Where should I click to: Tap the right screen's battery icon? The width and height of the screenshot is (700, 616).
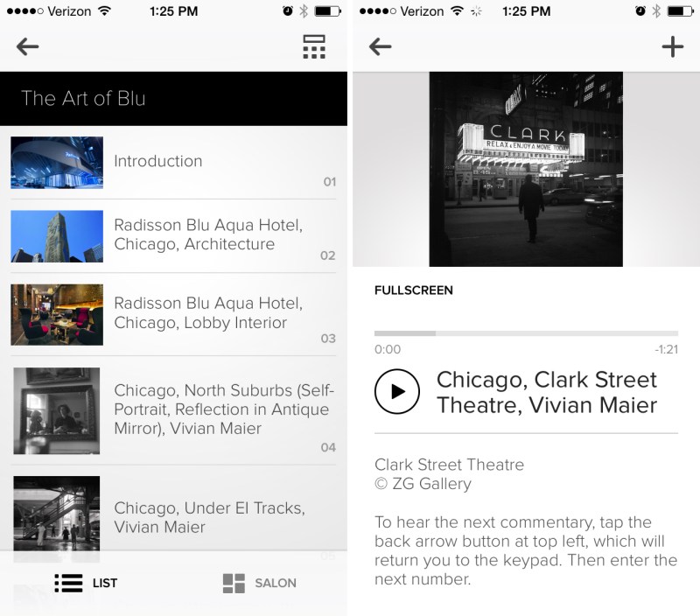click(681, 11)
